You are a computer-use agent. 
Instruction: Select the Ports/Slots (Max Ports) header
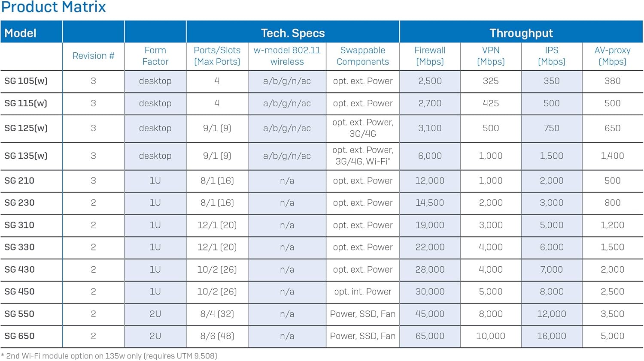click(217, 56)
